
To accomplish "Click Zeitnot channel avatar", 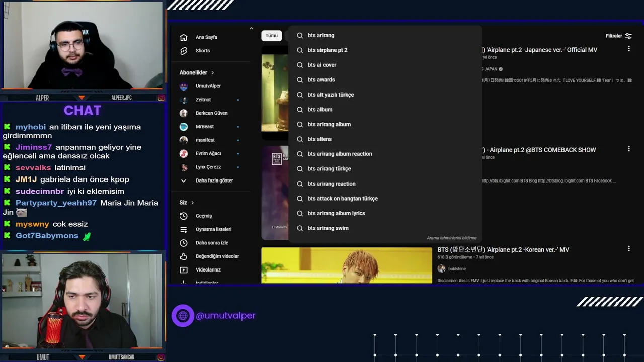I will (x=184, y=100).
